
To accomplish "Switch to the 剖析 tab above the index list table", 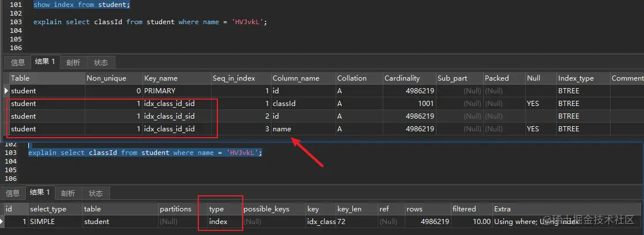I will pos(74,62).
